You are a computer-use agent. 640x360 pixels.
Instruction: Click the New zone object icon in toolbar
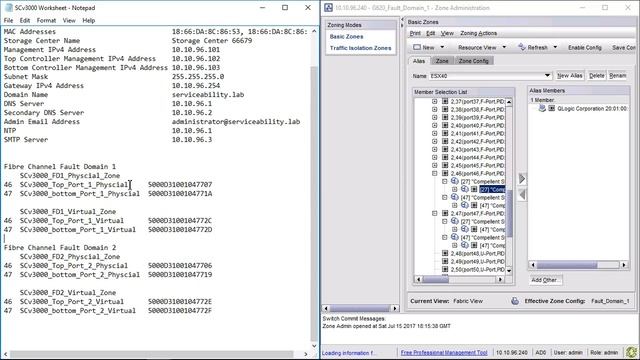417,47
